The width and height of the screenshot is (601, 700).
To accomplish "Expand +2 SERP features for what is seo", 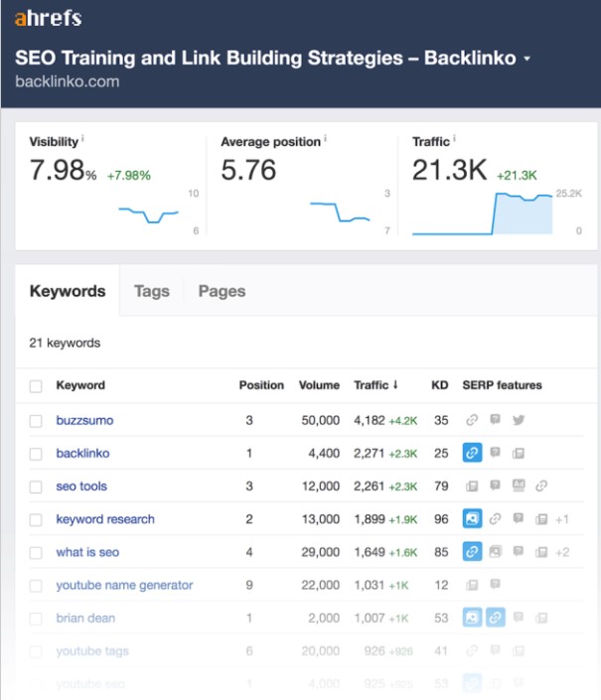I will tap(562, 553).
